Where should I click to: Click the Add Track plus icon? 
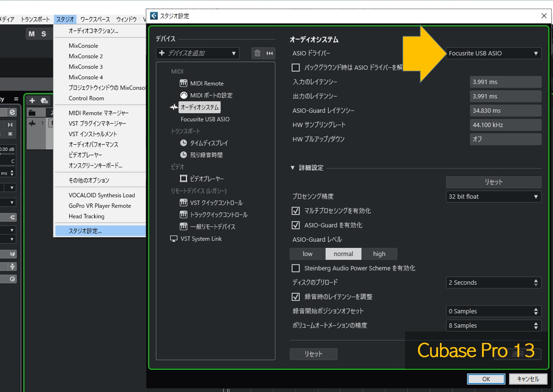coord(32,101)
